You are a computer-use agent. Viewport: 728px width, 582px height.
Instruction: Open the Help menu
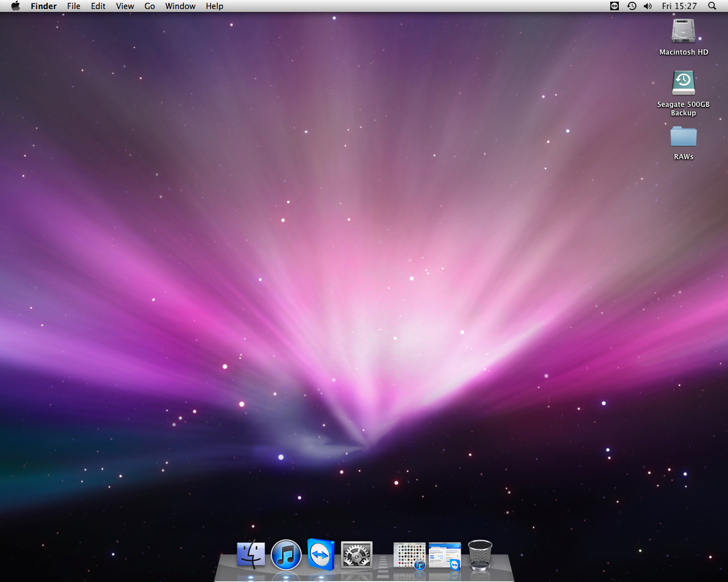(x=214, y=6)
